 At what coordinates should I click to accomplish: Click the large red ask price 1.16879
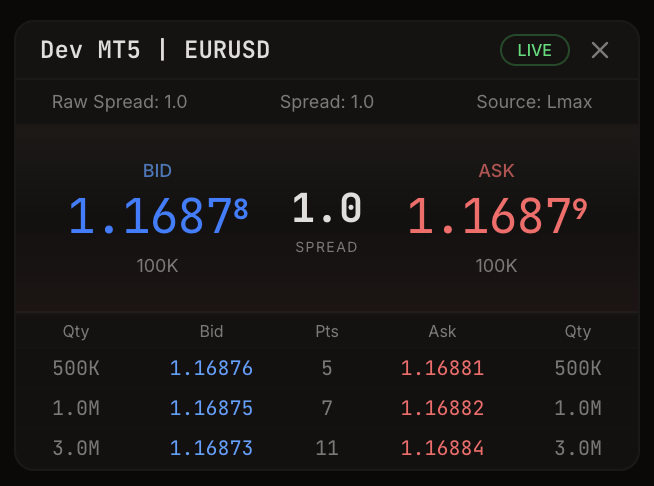pyautogui.click(x=497, y=216)
